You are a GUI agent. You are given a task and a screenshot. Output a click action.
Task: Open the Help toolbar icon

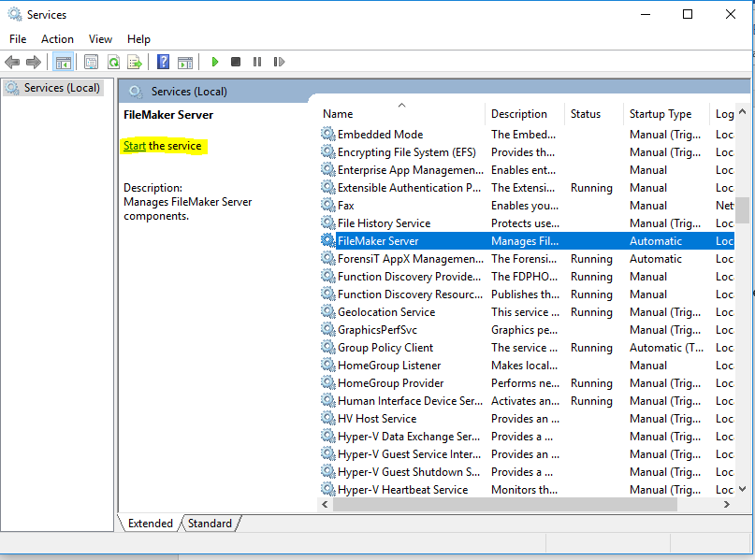click(x=163, y=62)
